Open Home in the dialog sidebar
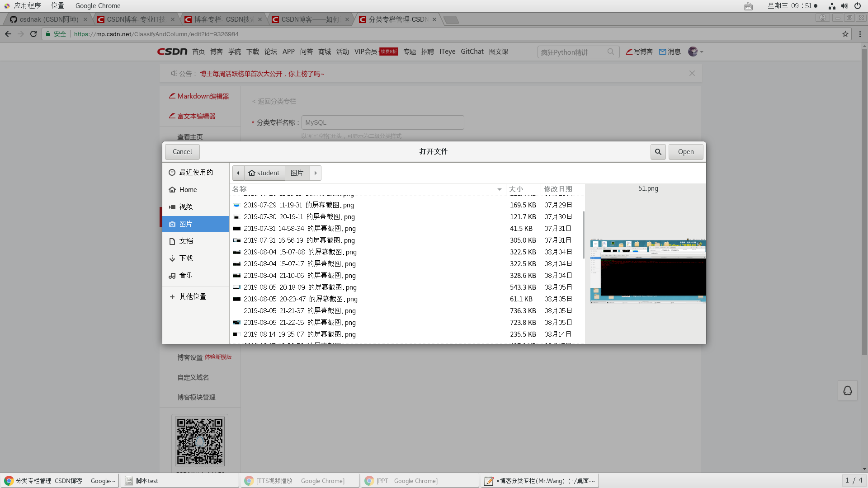Viewport: 868px width, 488px height. (196, 190)
